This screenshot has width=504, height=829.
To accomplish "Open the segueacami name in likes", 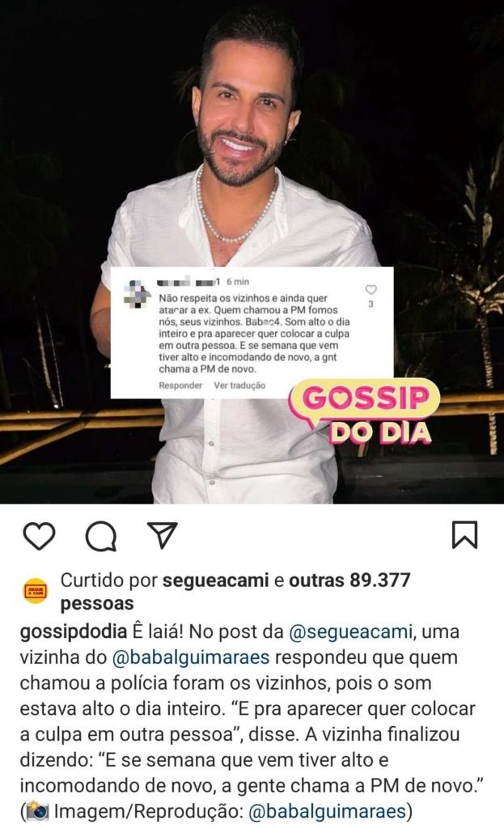I will [215, 580].
